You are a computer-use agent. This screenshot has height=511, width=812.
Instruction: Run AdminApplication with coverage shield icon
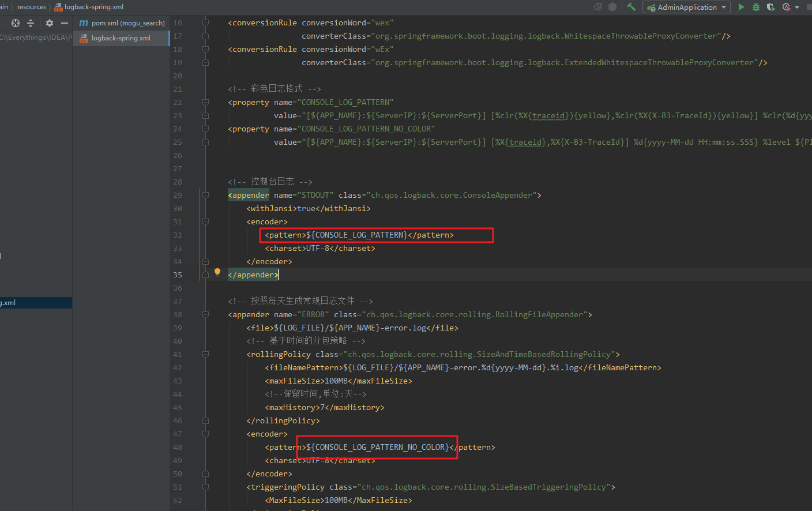[770, 7]
